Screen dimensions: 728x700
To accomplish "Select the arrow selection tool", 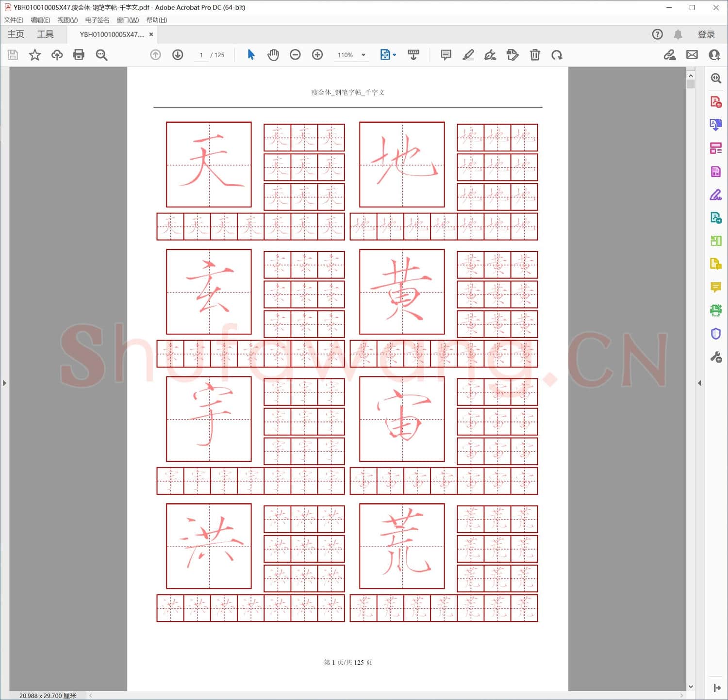I will (x=251, y=55).
